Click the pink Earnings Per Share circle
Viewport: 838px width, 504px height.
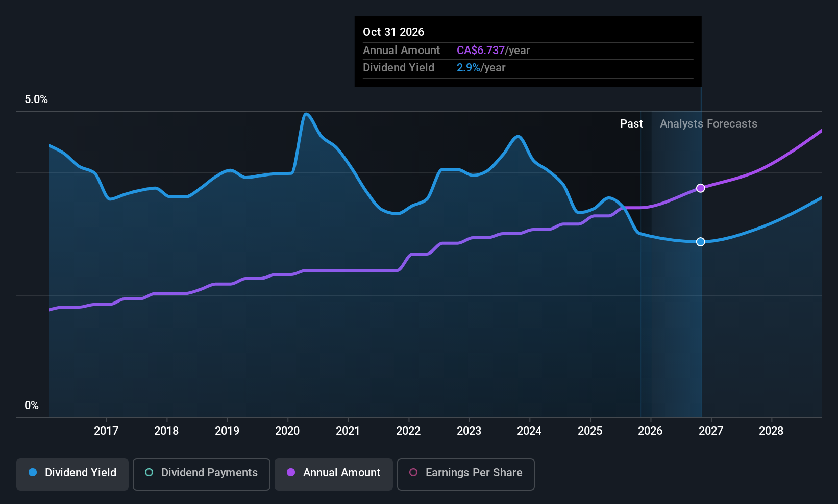point(413,473)
